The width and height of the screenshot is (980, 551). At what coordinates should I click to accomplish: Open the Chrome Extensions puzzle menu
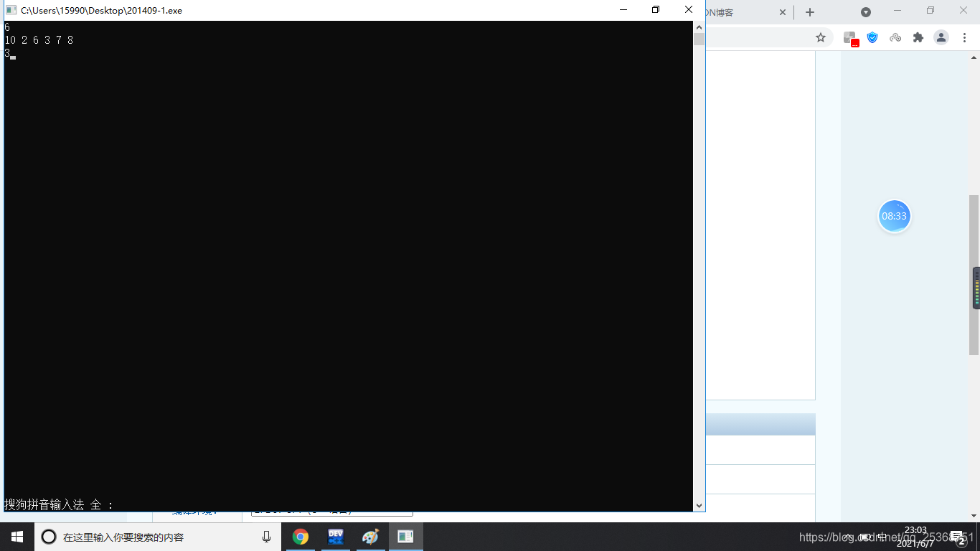point(918,37)
